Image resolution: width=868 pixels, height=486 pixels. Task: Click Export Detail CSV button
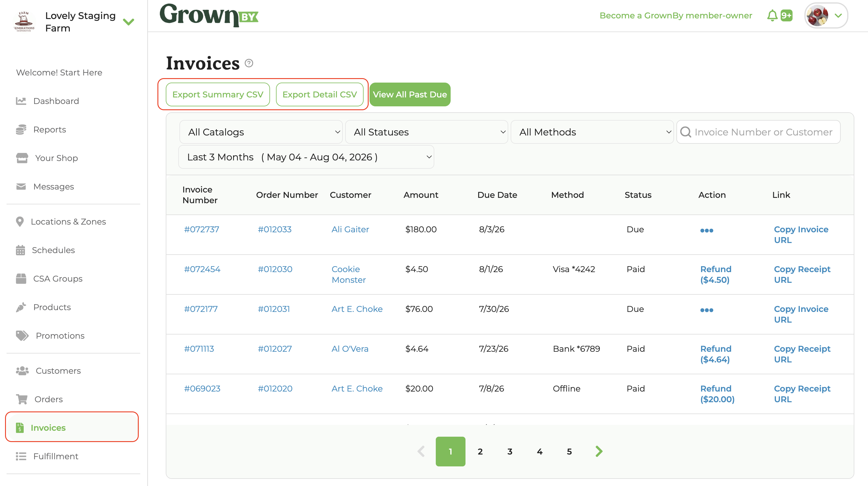pyautogui.click(x=319, y=94)
